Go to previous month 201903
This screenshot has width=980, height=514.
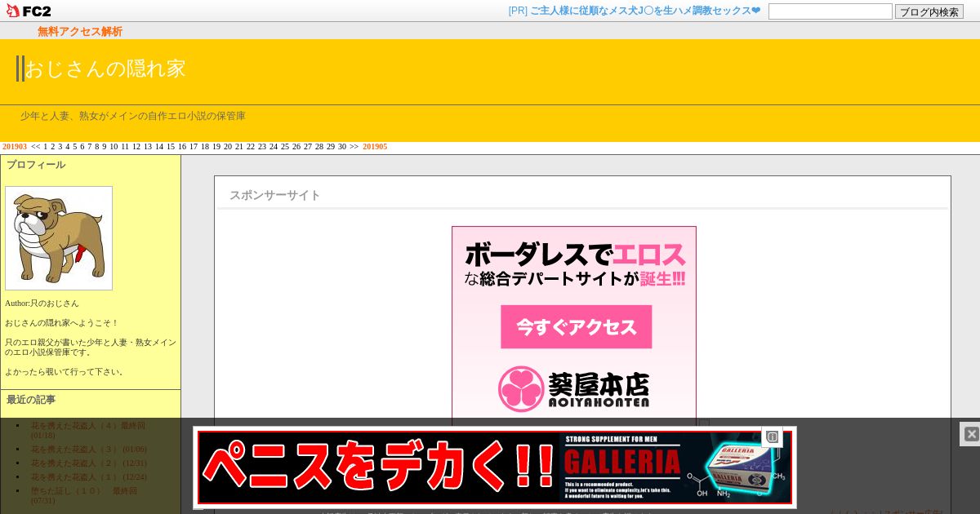point(15,147)
